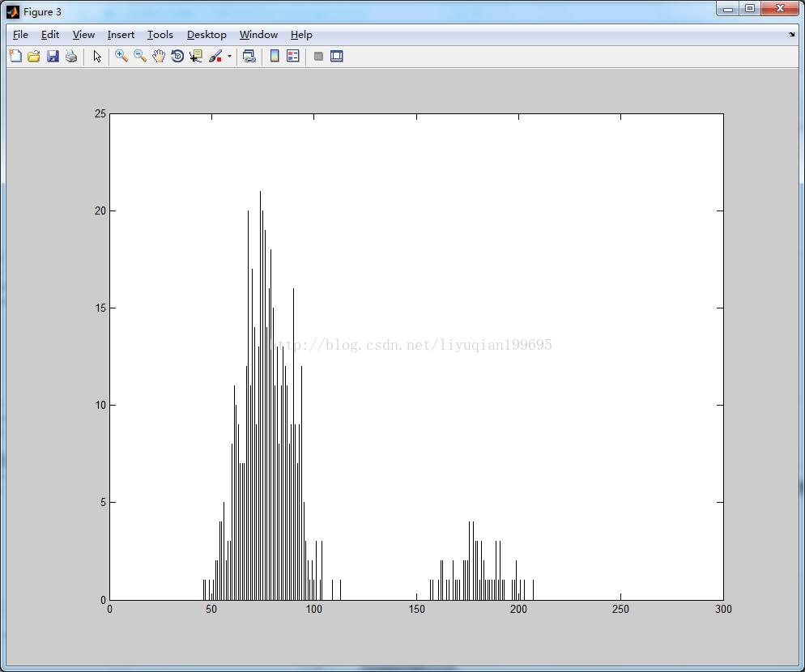This screenshot has height=672, width=805.
Task: Open the Edit menu
Action: coord(50,34)
